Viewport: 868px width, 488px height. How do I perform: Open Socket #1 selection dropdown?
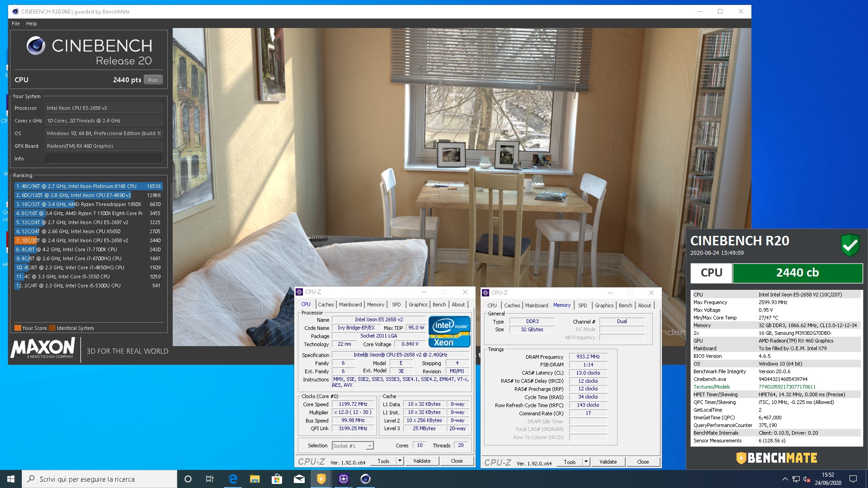(x=353, y=446)
